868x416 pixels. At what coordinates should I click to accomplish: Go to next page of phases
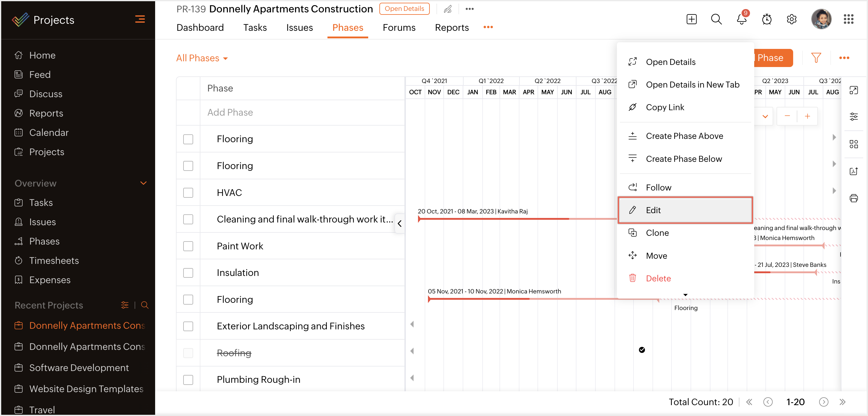coord(823,402)
